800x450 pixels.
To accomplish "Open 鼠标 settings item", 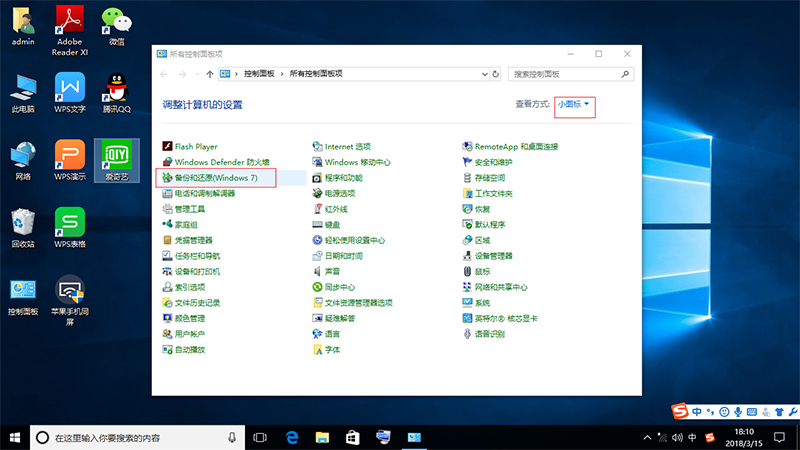I will click(x=476, y=271).
